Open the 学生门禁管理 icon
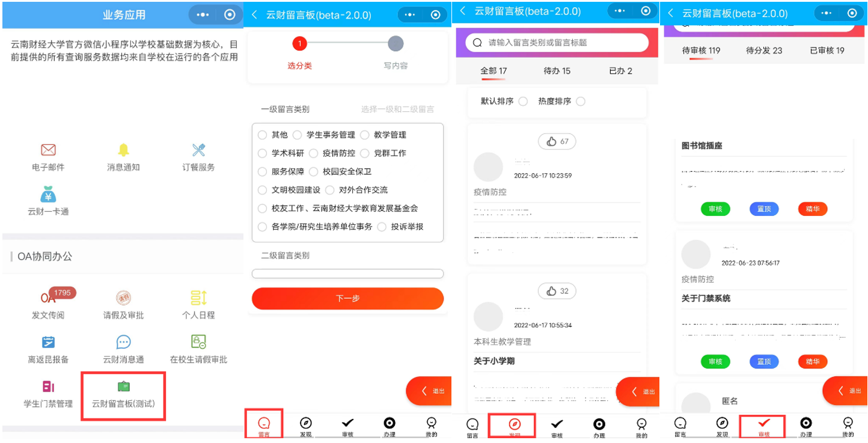The height and width of the screenshot is (443, 868). pos(48,387)
